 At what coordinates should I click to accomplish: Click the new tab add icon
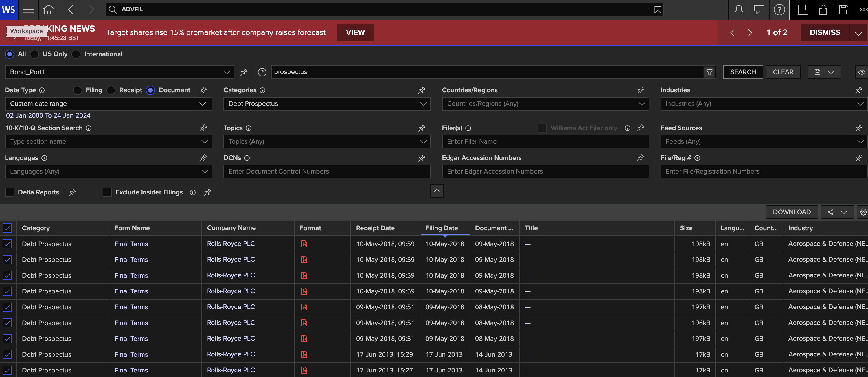pyautogui.click(x=803, y=9)
